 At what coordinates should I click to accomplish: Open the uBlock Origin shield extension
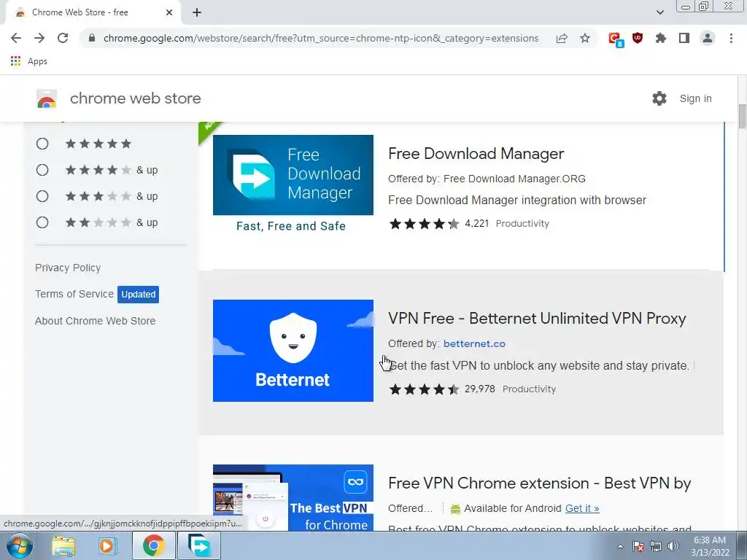point(638,38)
